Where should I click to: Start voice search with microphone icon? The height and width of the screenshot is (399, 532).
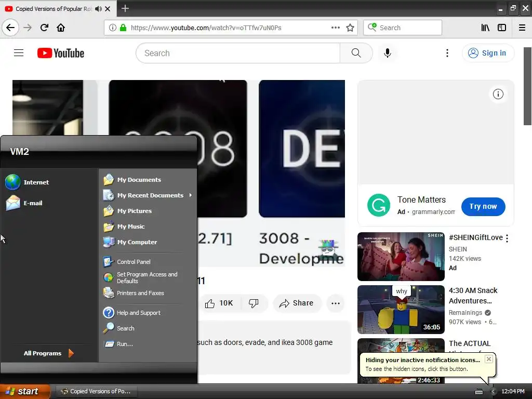point(388,53)
